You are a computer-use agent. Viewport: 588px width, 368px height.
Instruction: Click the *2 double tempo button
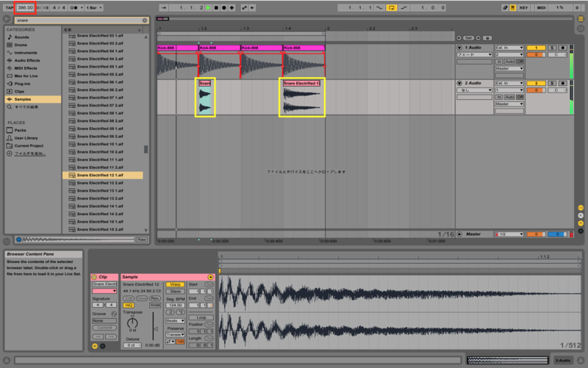(x=180, y=312)
